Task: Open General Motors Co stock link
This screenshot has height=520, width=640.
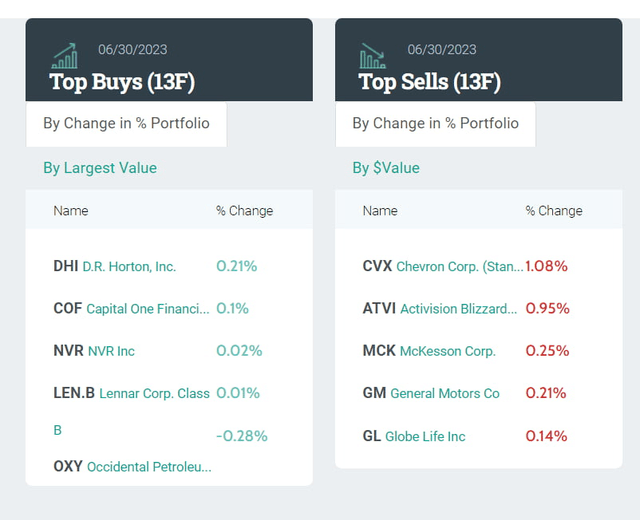Action: (444, 393)
